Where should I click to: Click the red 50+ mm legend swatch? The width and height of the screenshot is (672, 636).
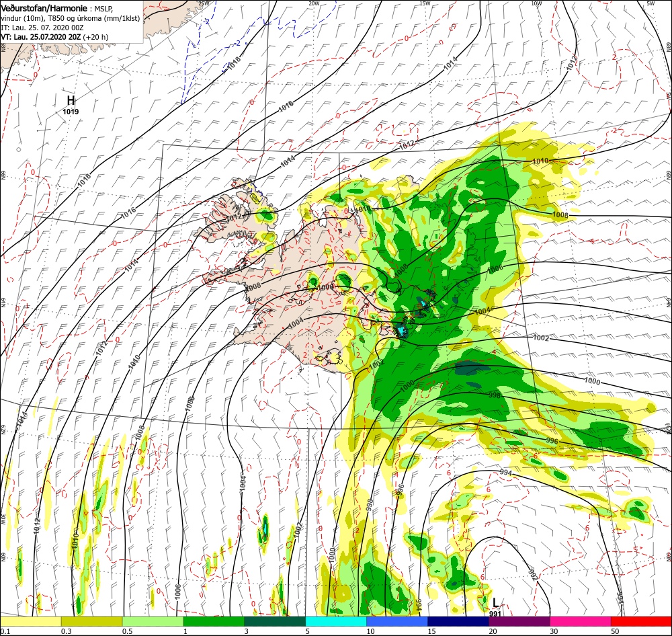641,621
